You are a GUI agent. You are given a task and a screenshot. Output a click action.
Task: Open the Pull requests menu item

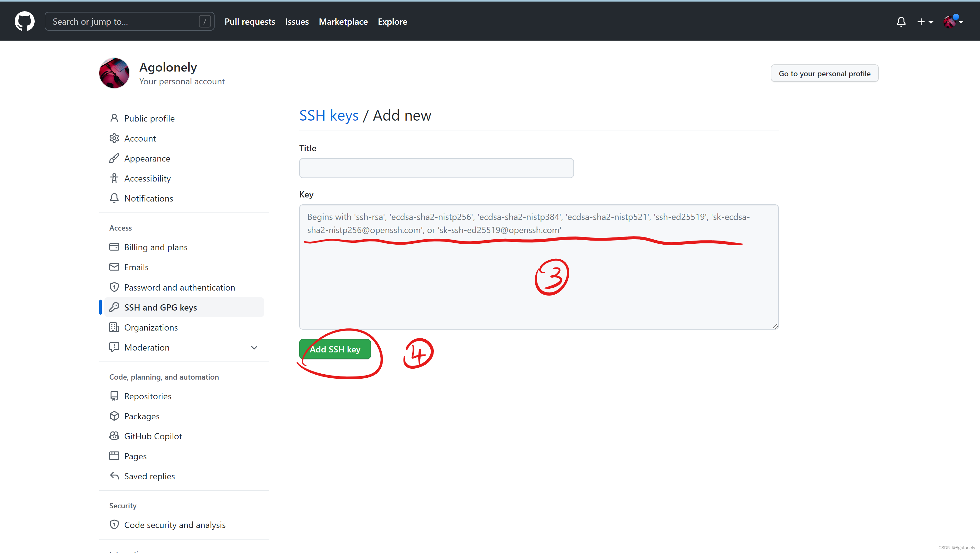pos(250,22)
